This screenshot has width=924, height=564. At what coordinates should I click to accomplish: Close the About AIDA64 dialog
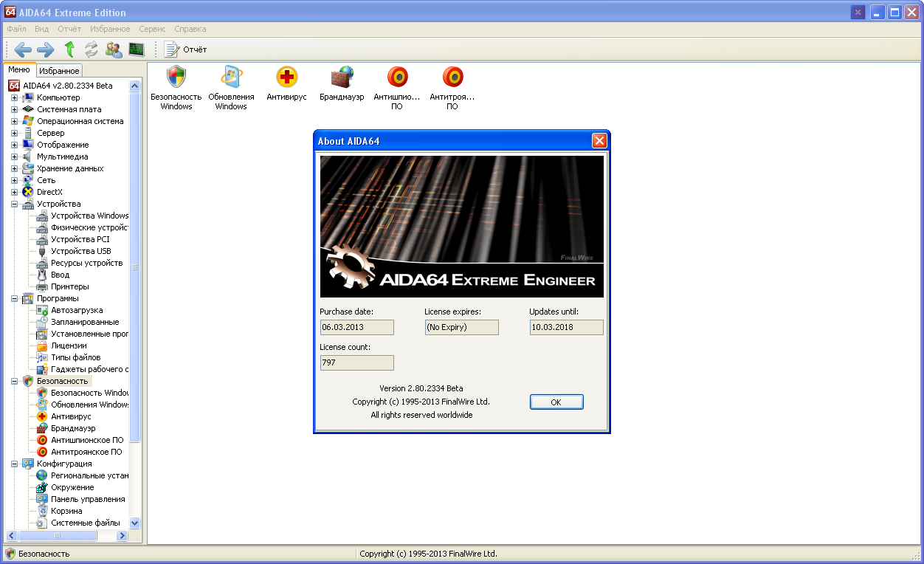point(599,141)
